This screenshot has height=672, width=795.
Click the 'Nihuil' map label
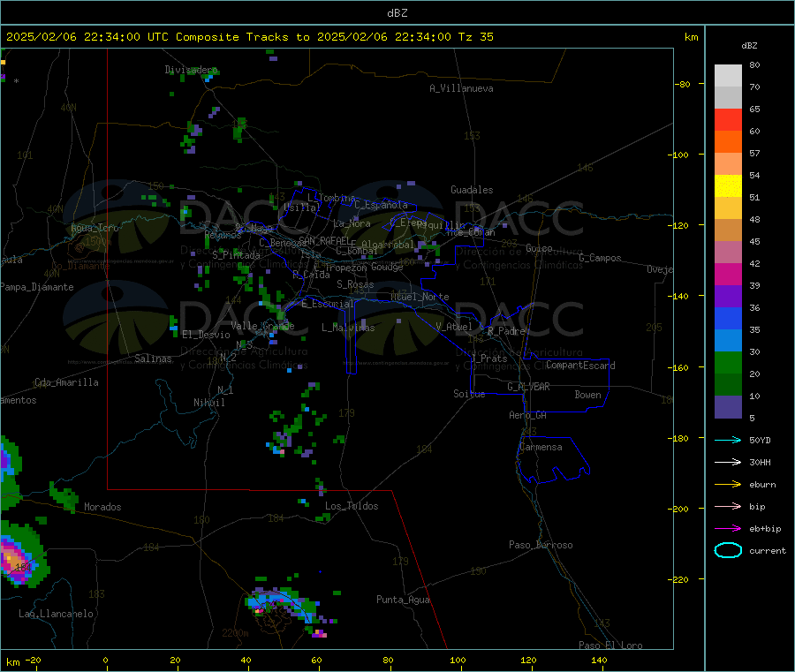coord(208,403)
